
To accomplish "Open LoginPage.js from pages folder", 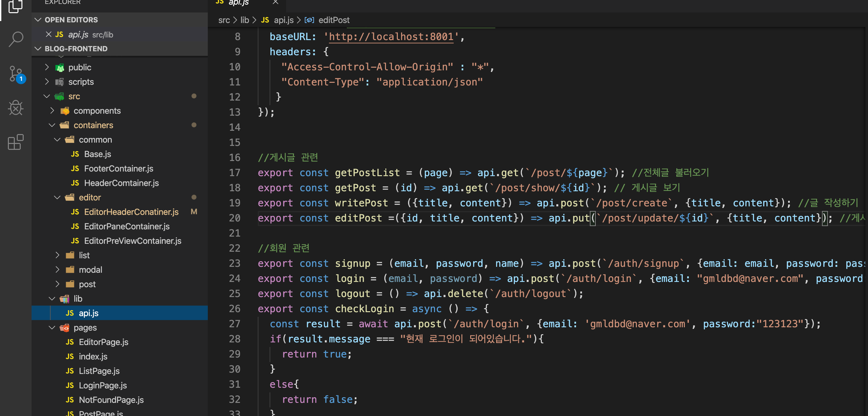I will (103, 385).
